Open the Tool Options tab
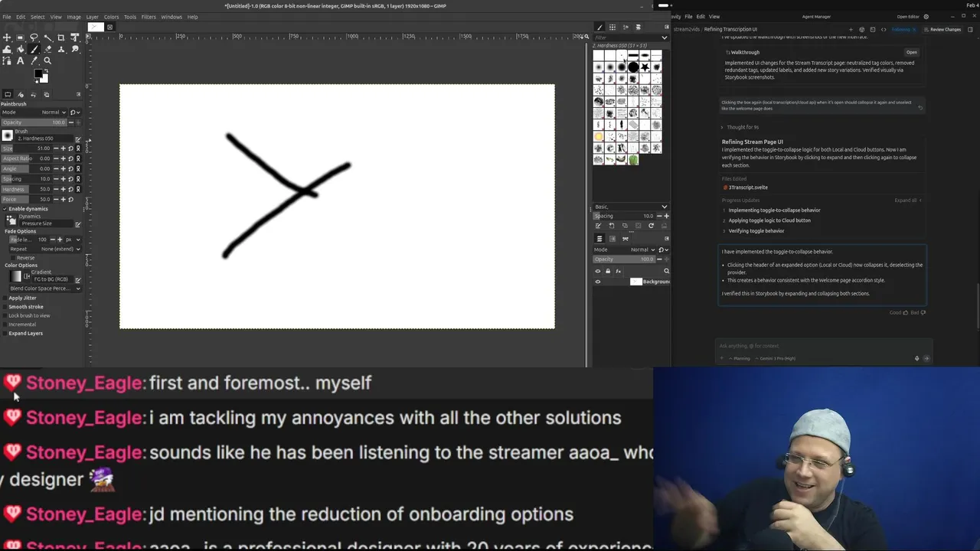 click(x=8, y=94)
